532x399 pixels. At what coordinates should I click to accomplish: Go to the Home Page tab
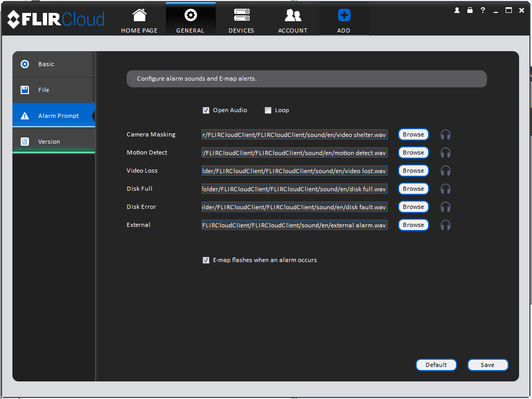[140, 20]
